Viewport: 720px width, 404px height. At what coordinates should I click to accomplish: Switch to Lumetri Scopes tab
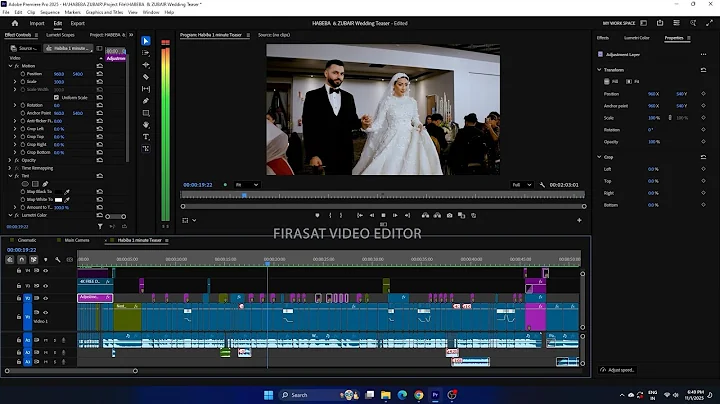(60, 35)
